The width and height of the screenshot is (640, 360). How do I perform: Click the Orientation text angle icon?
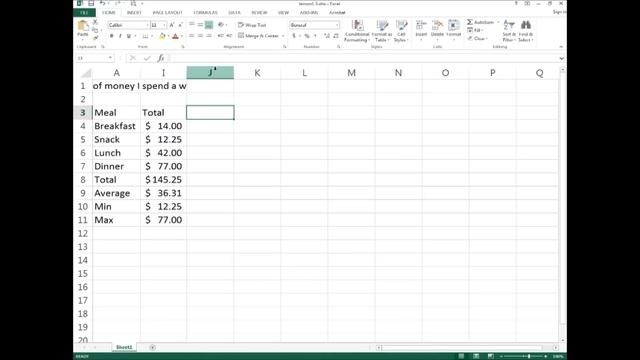[221, 25]
